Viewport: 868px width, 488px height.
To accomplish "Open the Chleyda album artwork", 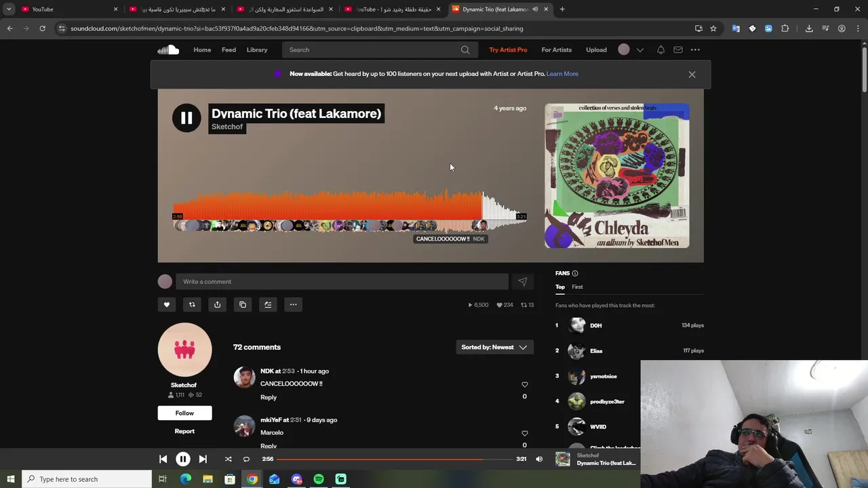I will (617, 176).
